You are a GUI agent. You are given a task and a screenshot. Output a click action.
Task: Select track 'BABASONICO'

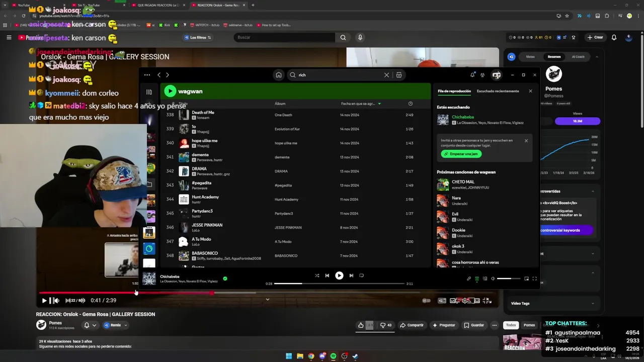(295, 255)
